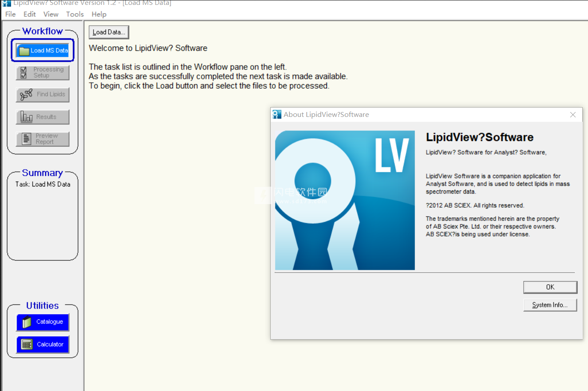Image resolution: width=588 pixels, height=391 pixels.
Task: Open the Preview Report step
Action: point(43,139)
